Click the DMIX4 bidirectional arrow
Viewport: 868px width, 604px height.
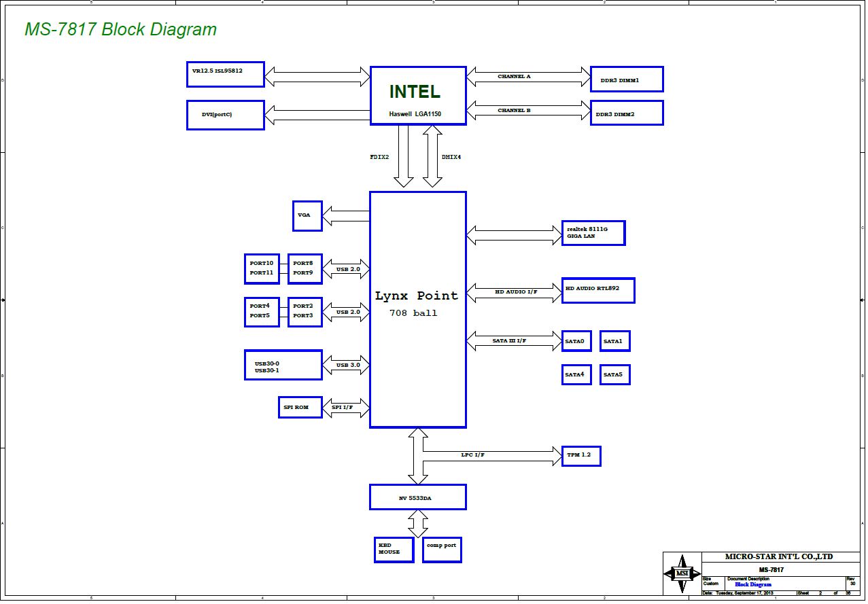click(432, 156)
